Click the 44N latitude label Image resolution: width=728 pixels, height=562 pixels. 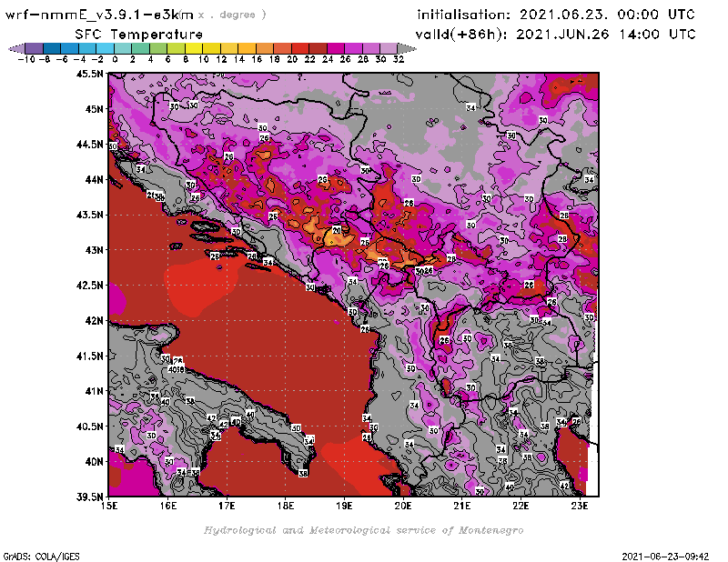coord(94,179)
